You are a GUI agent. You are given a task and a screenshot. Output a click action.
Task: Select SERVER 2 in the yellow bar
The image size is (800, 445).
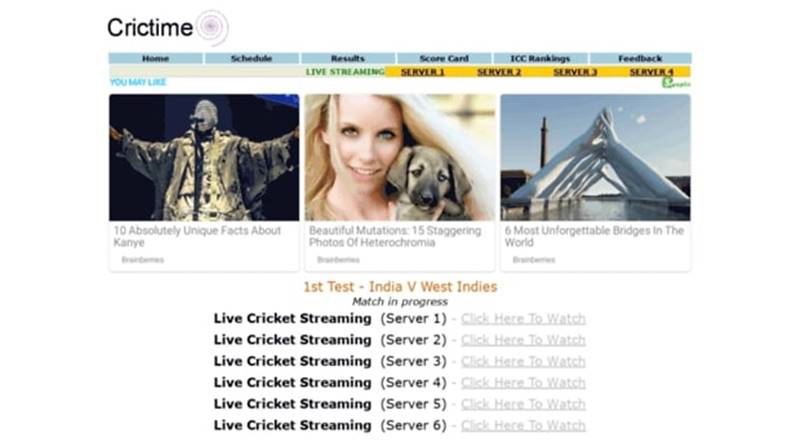499,72
